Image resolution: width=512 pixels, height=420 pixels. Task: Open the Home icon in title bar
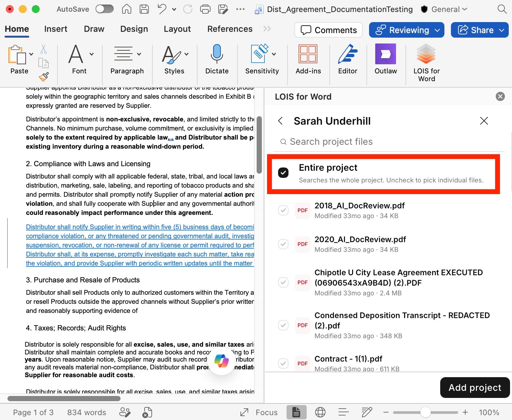(x=127, y=9)
